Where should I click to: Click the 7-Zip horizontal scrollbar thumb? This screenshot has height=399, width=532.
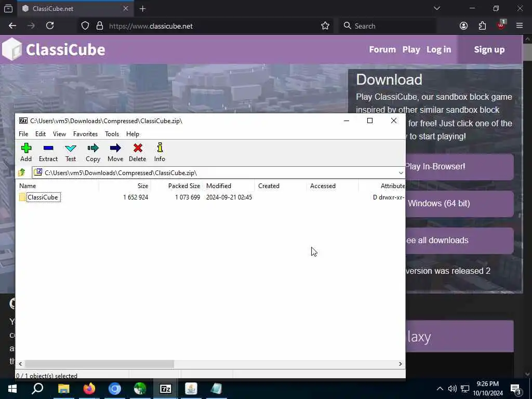99,364
